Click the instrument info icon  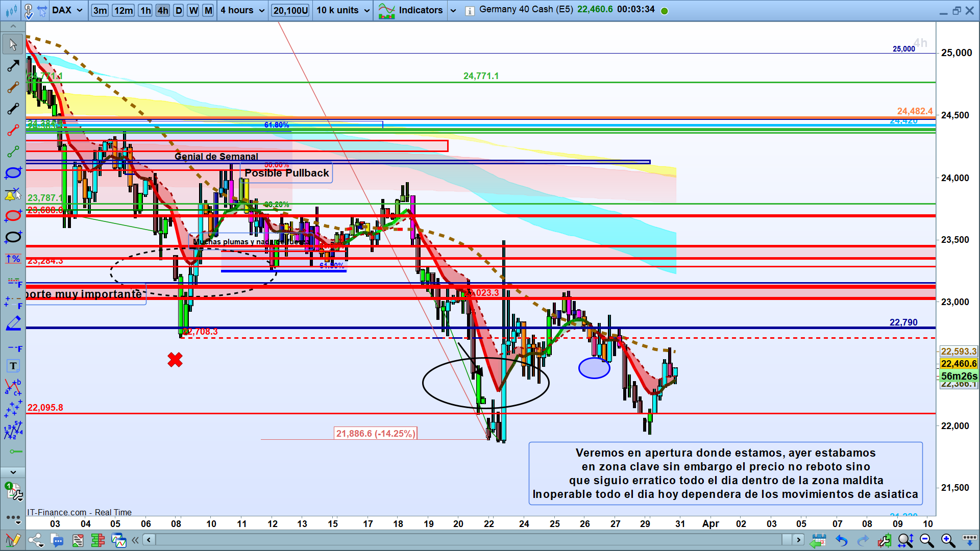(x=470, y=11)
